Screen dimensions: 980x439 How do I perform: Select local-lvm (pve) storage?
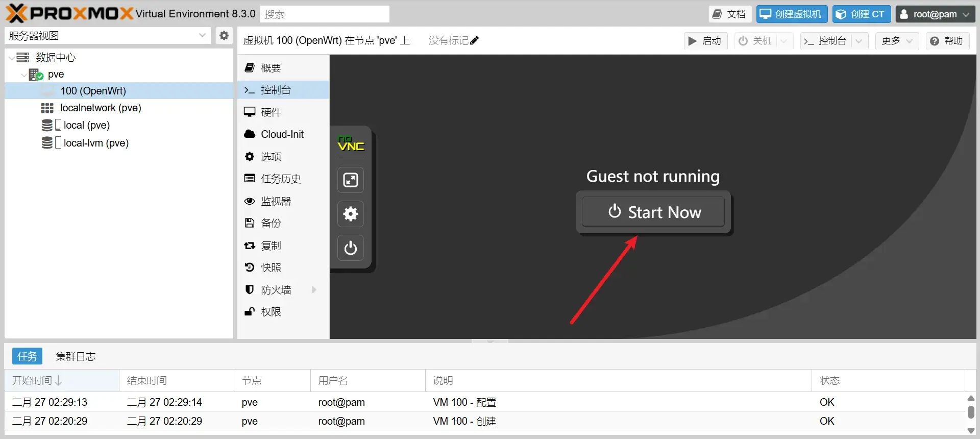click(95, 143)
